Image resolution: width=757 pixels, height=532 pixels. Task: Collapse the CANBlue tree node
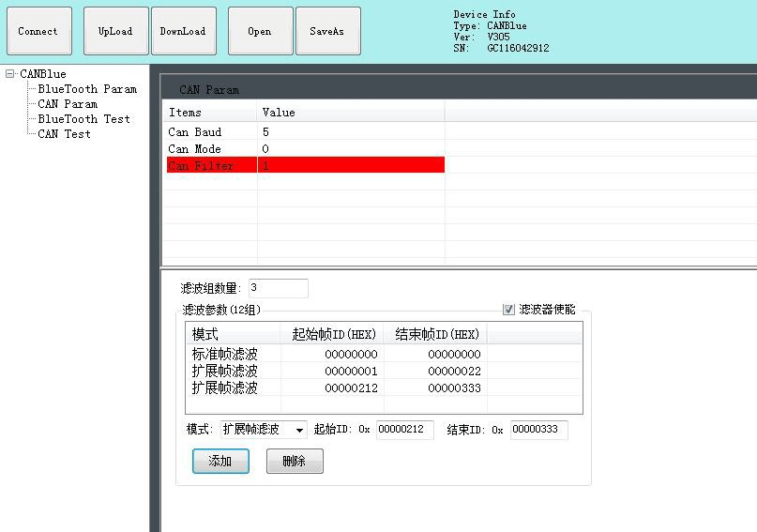[x=10, y=74]
